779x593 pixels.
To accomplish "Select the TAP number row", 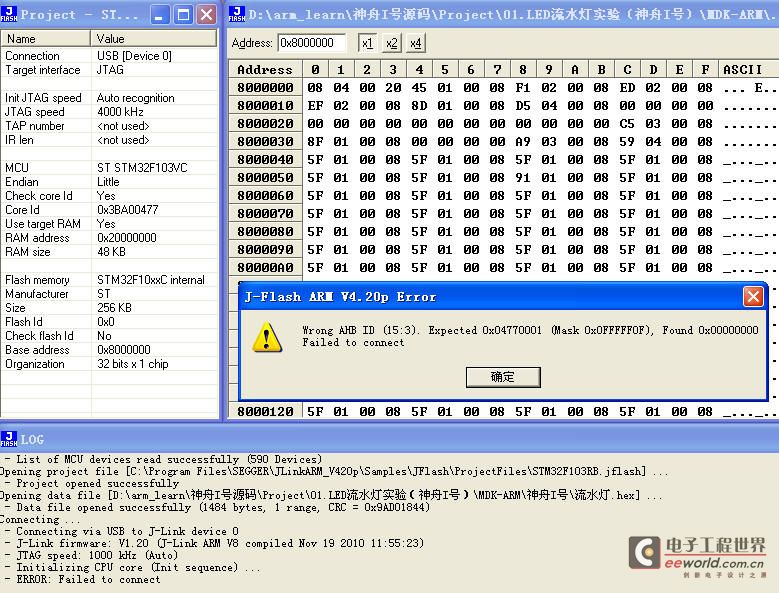I will [109, 126].
